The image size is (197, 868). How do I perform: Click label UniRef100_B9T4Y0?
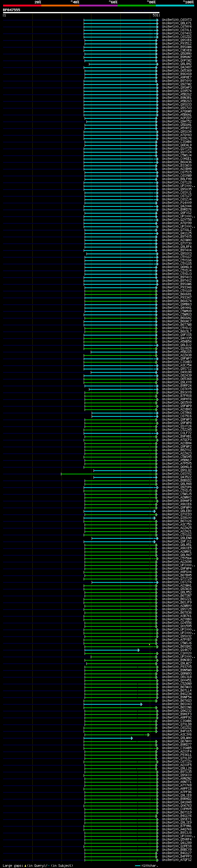coord(176,81)
